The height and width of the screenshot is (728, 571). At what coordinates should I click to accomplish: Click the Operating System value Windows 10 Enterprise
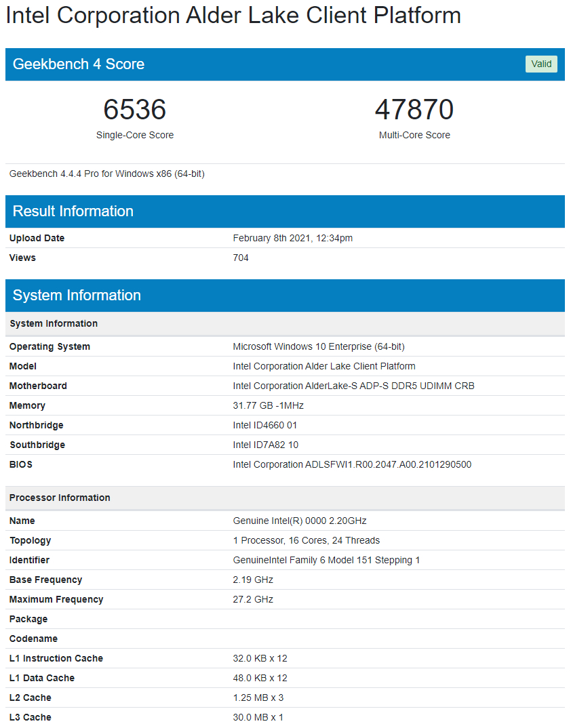319,347
